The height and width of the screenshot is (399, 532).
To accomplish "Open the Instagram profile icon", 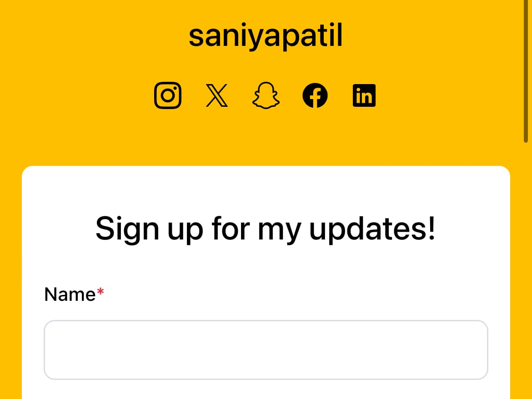I will 168,95.
